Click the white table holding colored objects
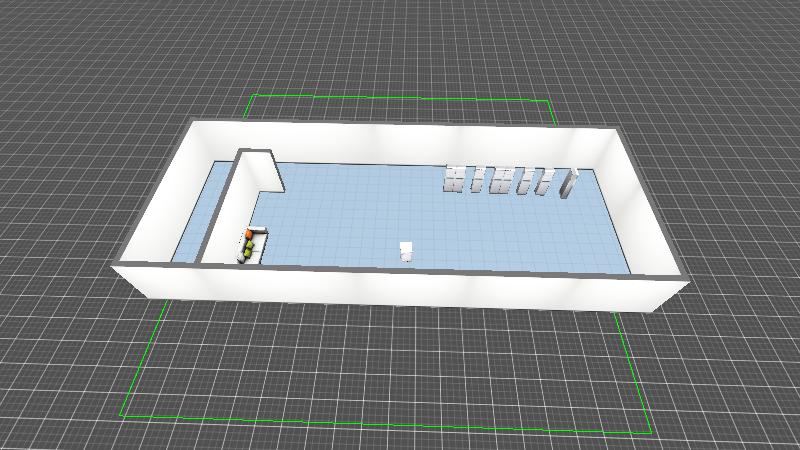Screen dimensions: 800x450 click(x=255, y=250)
